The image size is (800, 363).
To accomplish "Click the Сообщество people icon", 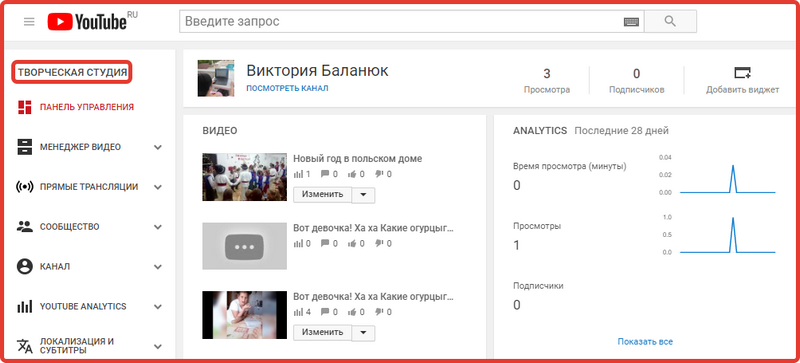I will [24, 226].
